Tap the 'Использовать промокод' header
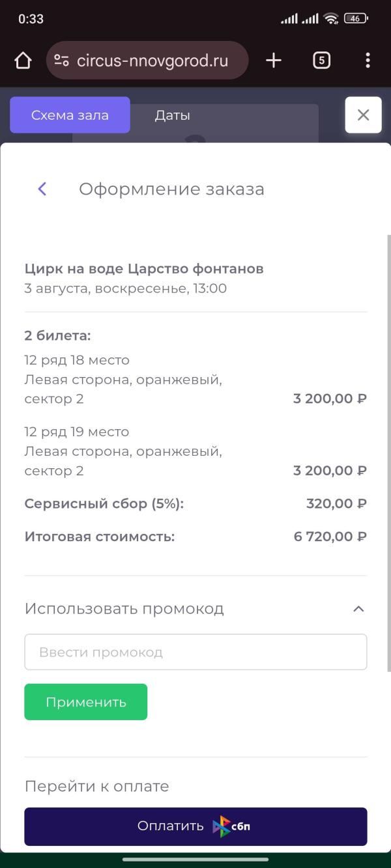391x868 pixels. point(124,609)
